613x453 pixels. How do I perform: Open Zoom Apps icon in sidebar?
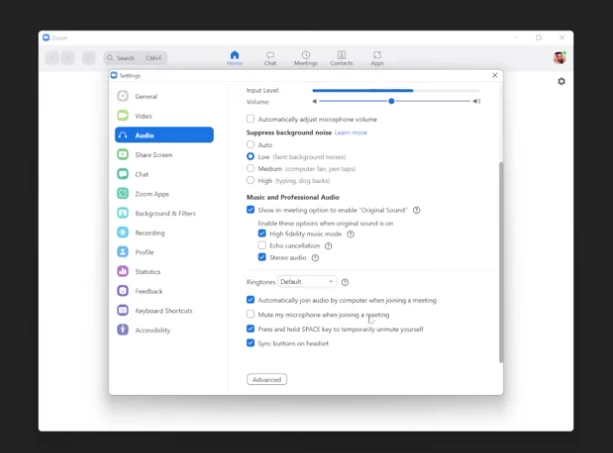tap(123, 193)
